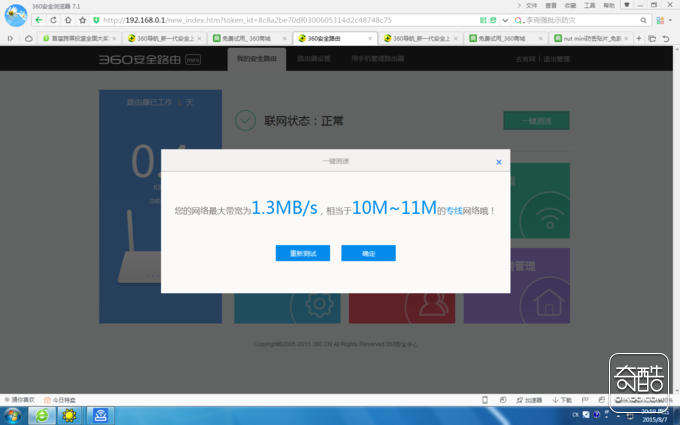Image resolution: width=680 pixels, height=425 pixels.
Task: Click the 今日特卖 status bar item
Action: coord(60,400)
